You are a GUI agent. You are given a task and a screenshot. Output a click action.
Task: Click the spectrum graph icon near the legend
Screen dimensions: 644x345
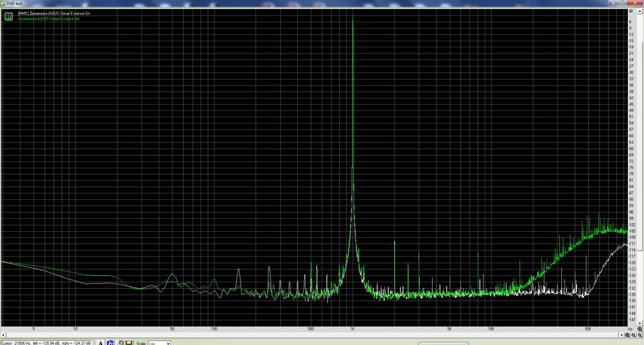(x=8, y=16)
